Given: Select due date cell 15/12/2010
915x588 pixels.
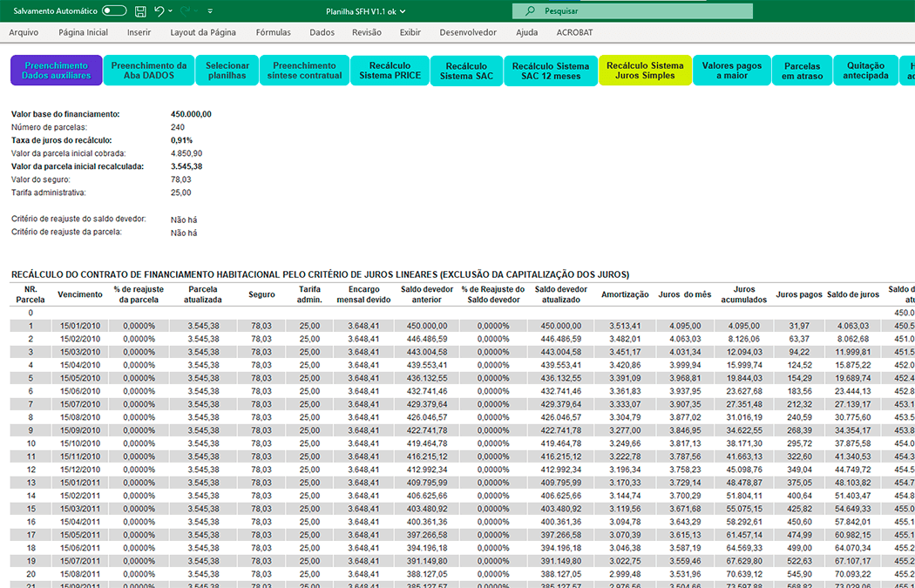Looking at the screenshot, I should tap(80, 470).
